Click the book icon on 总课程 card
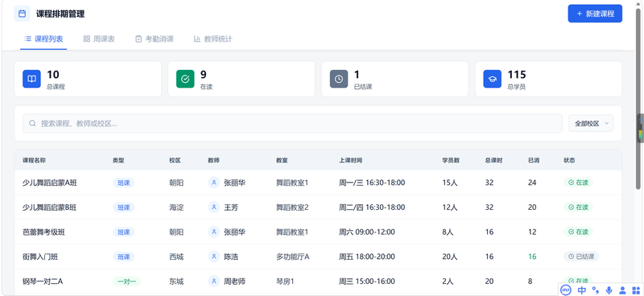 coord(31,79)
